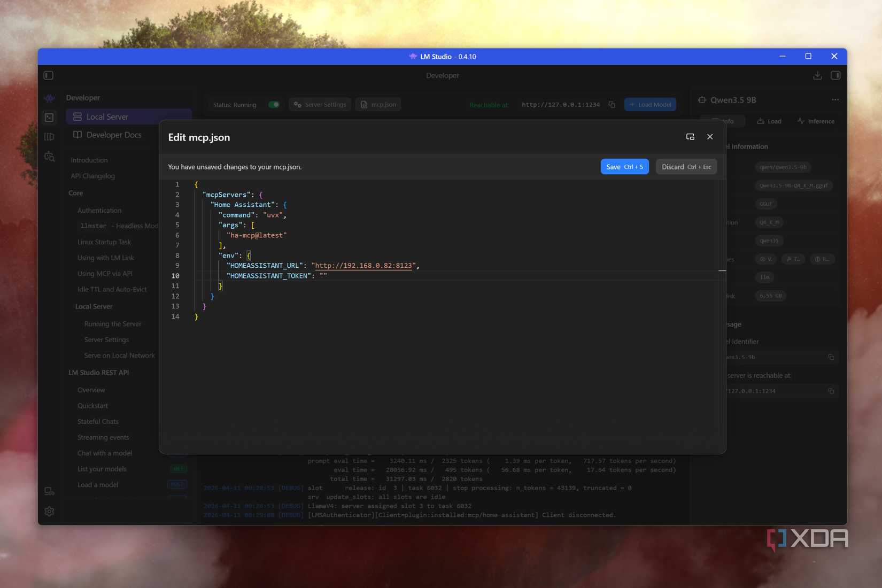Open the downloads icon in top bar
This screenshot has width=882, height=588.
click(817, 75)
